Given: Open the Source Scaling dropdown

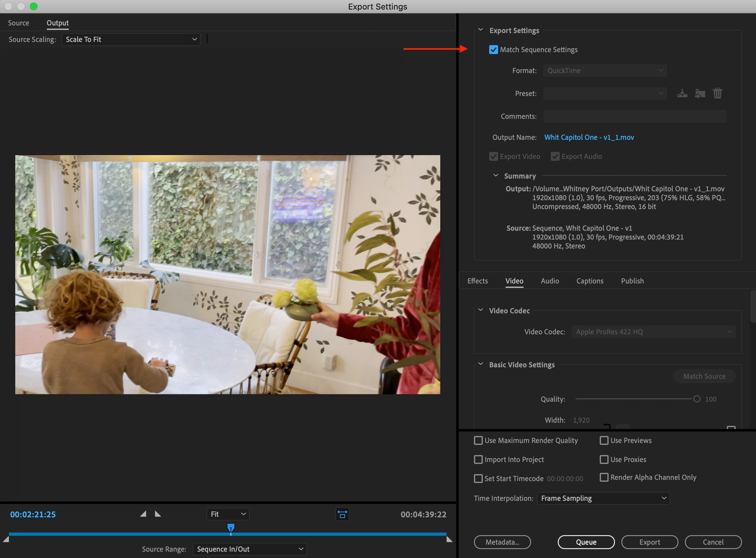Looking at the screenshot, I should tap(131, 39).
